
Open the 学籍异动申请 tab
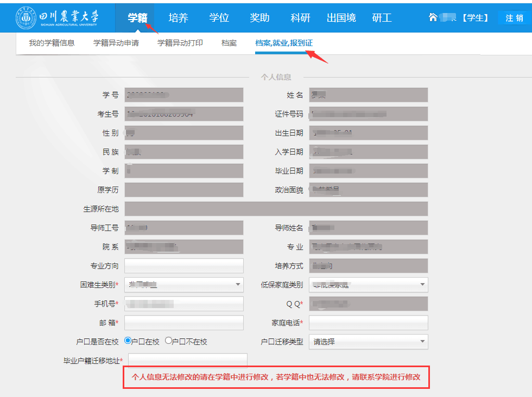pyautogui.click(x=116, y=43)
